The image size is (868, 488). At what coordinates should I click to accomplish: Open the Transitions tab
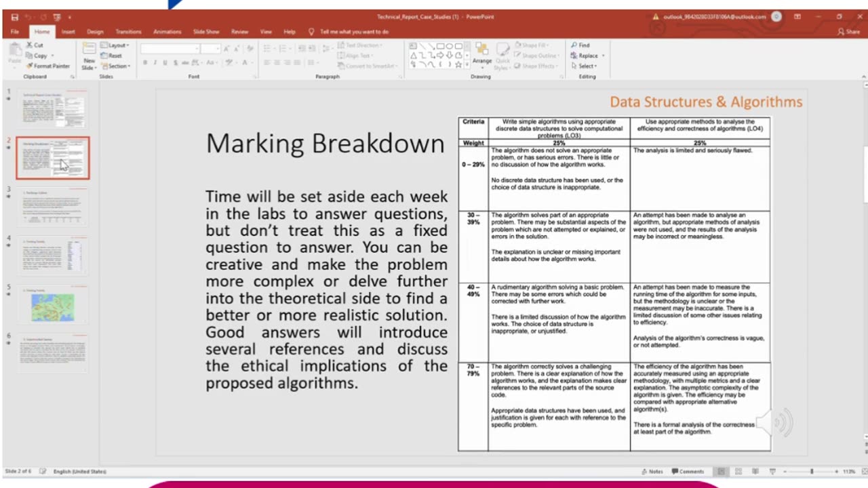pyautogui.click(x=128, y=32)
